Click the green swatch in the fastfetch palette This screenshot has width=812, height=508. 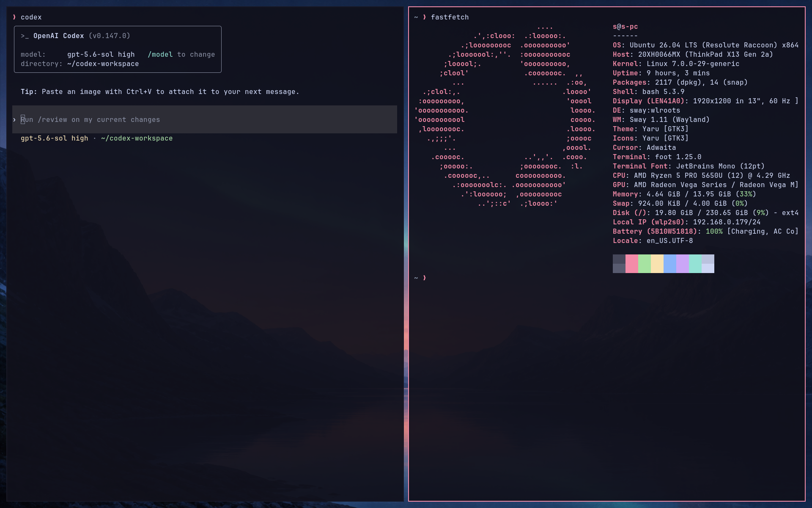point(645,264)
